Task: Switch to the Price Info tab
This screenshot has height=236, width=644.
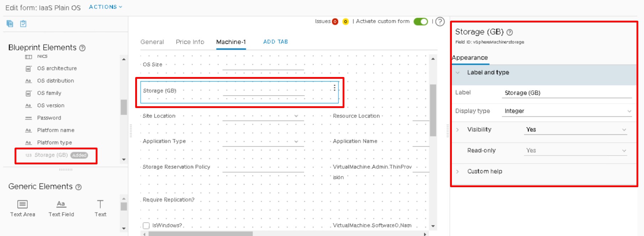Action: point(190,42)
